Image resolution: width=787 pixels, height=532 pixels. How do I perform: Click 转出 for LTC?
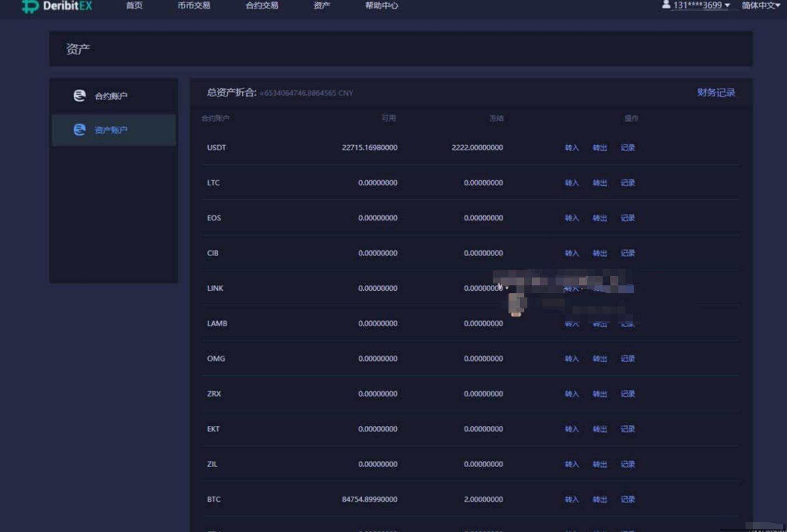click(600, 183)
